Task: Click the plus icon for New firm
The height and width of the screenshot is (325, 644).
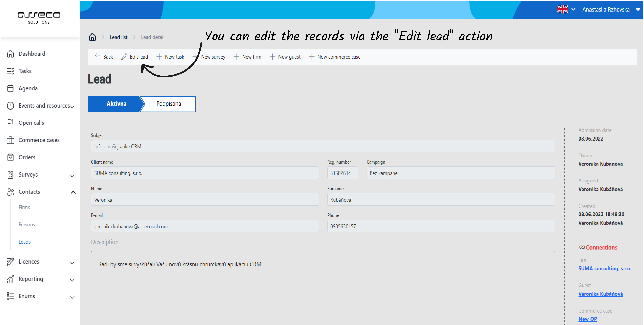Action: click(236, 57)
